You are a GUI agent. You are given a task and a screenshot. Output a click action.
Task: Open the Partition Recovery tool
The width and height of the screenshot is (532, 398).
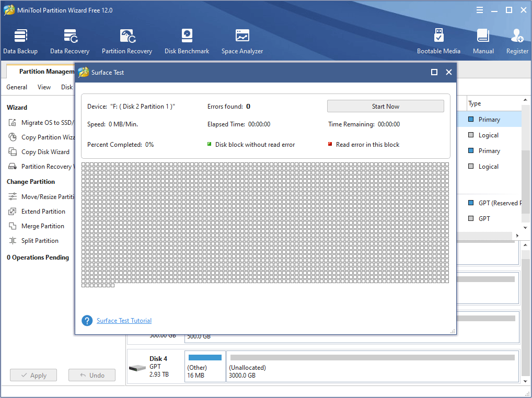(x=127, y=41)
